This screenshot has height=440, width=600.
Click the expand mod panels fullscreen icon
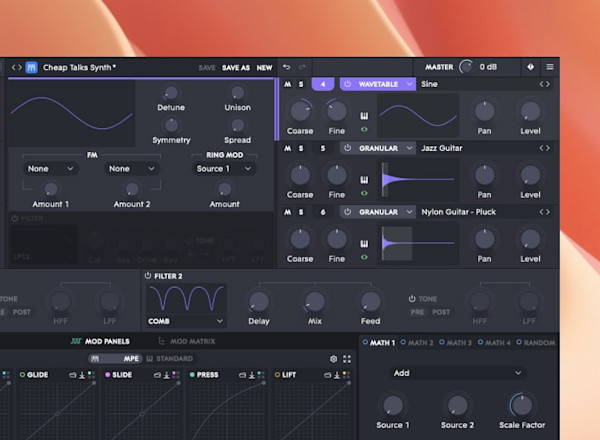347,359
